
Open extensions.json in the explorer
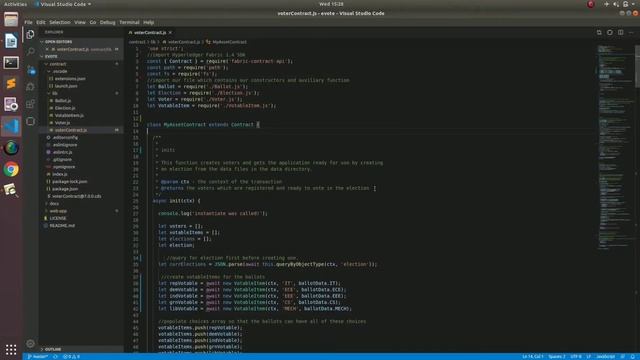[81, 78]
